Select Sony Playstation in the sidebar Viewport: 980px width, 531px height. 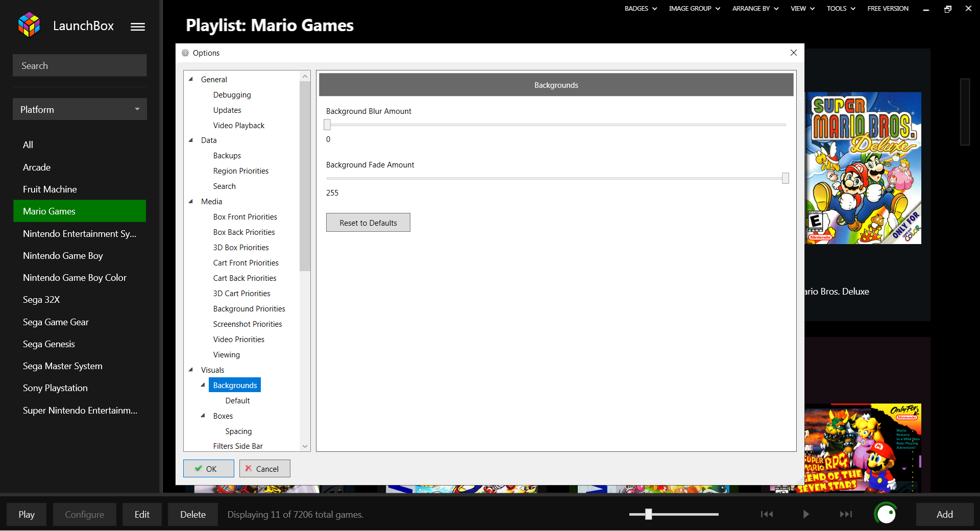[x=80, y=388]
